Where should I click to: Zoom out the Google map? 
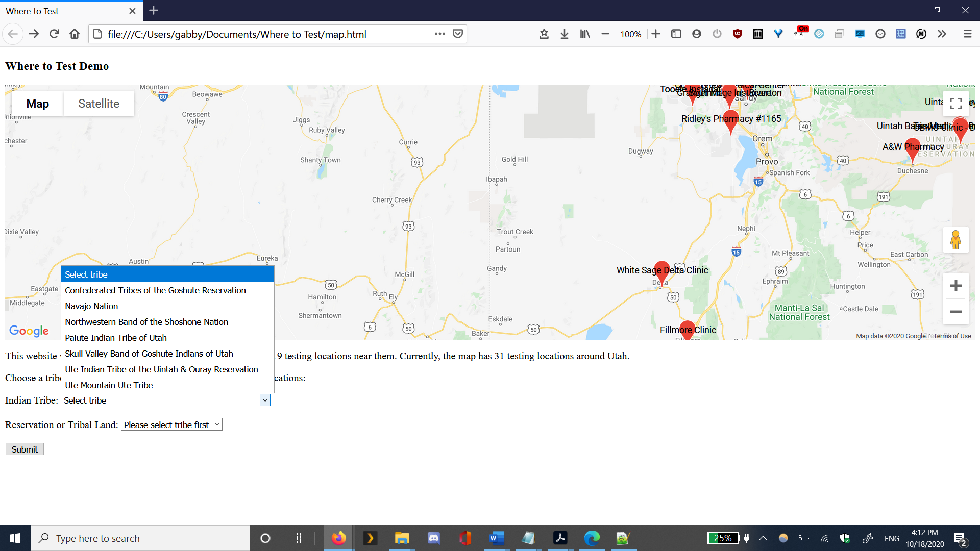pos(955,312)
